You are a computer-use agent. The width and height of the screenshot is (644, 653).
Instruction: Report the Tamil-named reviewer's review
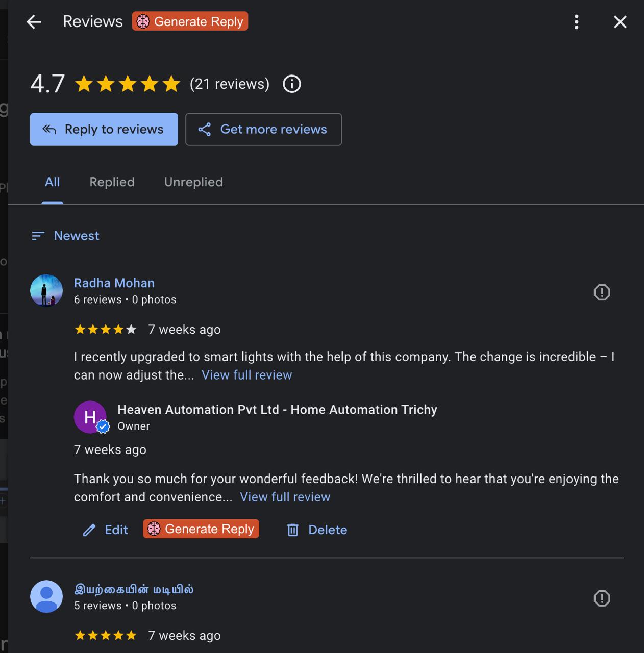pyautogui.click(x=602, y=598)
